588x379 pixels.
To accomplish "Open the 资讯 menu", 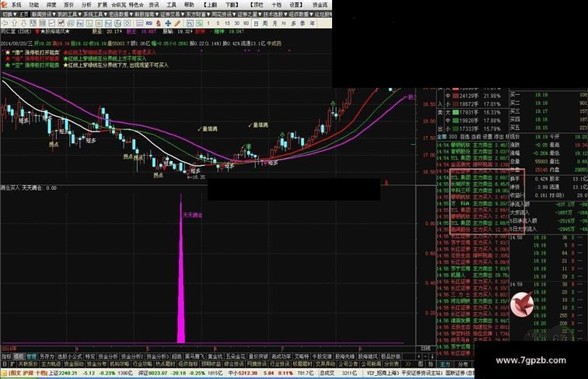I will point(154,5).
